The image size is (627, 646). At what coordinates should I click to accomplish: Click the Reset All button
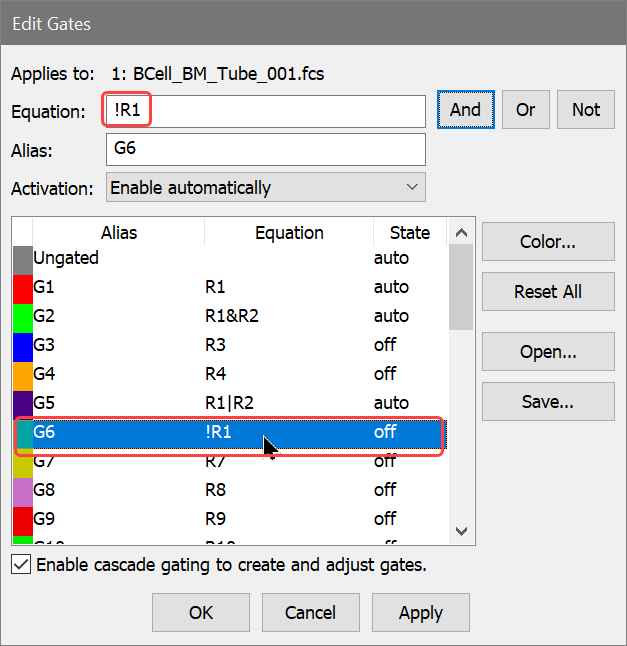pyautogui.click(x=547, y=292)
